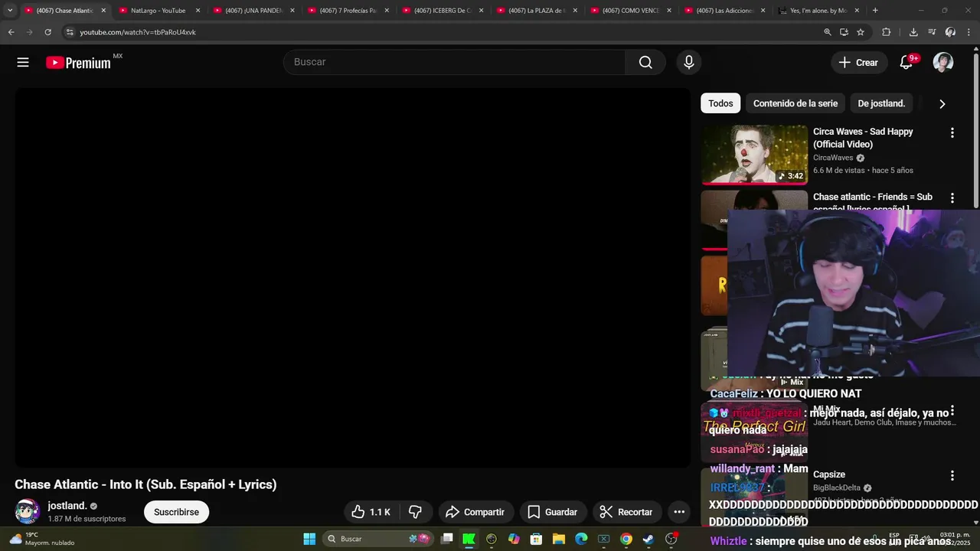
Task: Click the Suscribirse button
Action: 176,512
